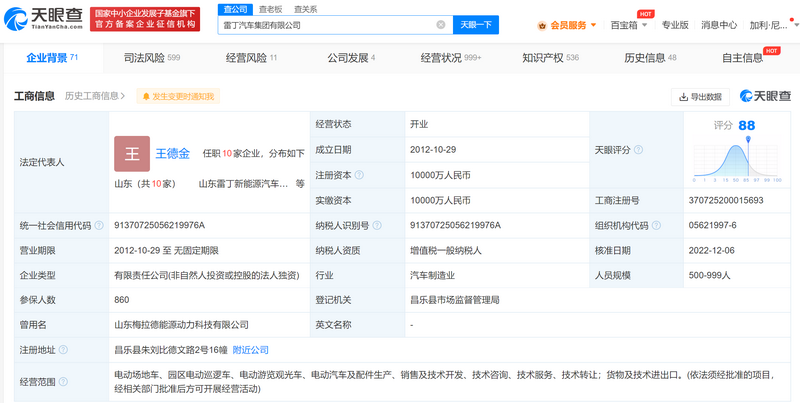Open the 会员服务 dropdown
Image resolution: width=800 pixels, height=403 pixels.
[567, 25]
